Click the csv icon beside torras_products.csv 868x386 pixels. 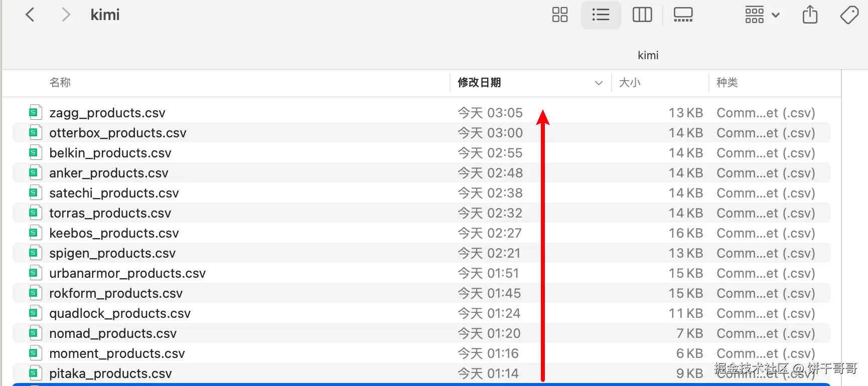[x=35, y=213]
